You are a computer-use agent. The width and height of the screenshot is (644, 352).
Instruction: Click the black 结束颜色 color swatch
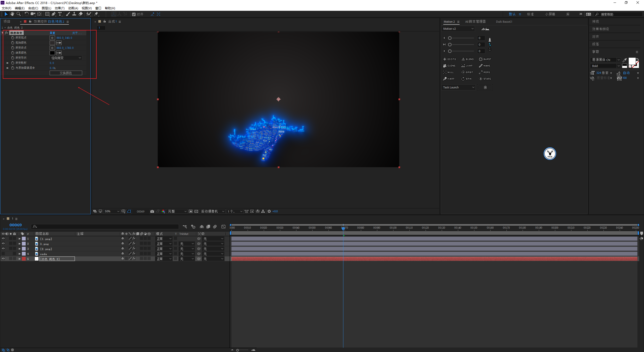click(52, 53)
